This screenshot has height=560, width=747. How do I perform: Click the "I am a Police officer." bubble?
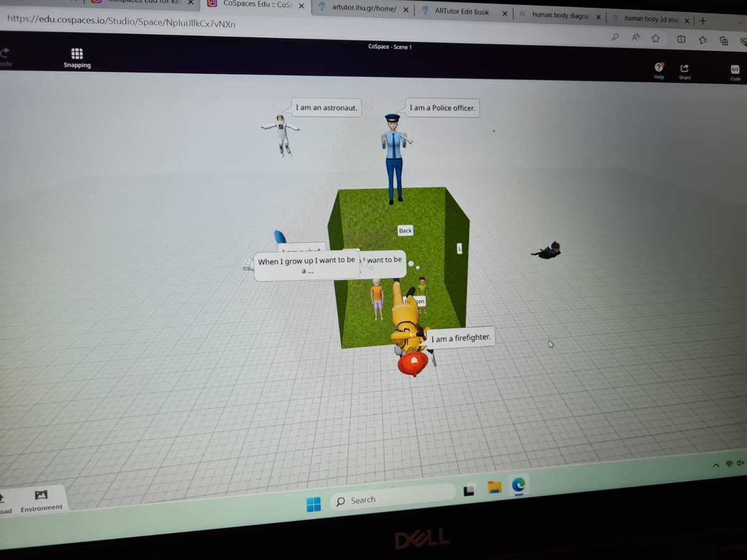pyautogui.click(x=442, y=108)
